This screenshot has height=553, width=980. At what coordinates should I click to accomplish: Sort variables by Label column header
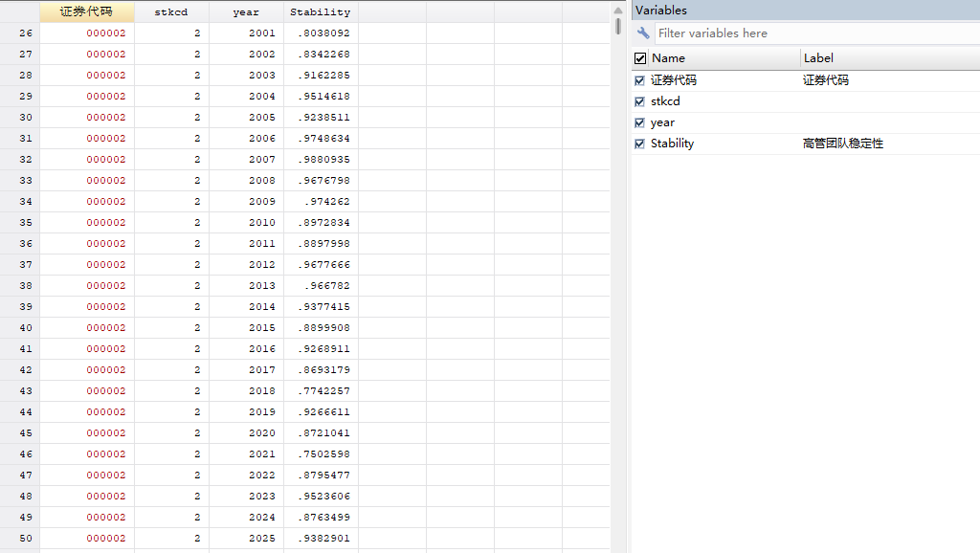[x=890, y=58]
